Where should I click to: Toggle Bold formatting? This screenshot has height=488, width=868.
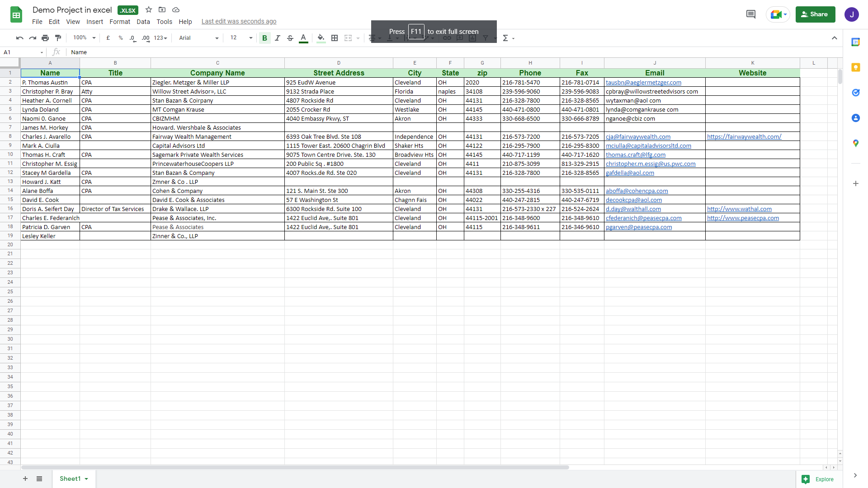coord(265,38)
